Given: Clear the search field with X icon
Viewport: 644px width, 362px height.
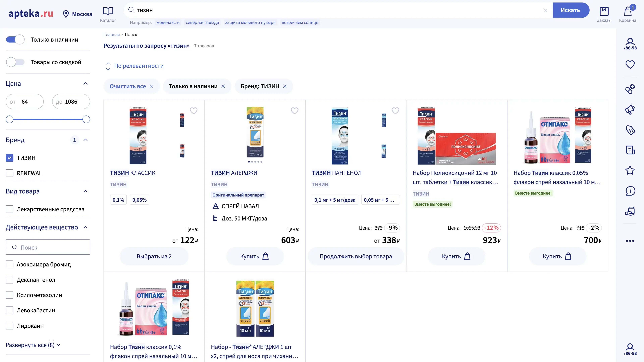Looking at the screenshot, I should [546, 10].
